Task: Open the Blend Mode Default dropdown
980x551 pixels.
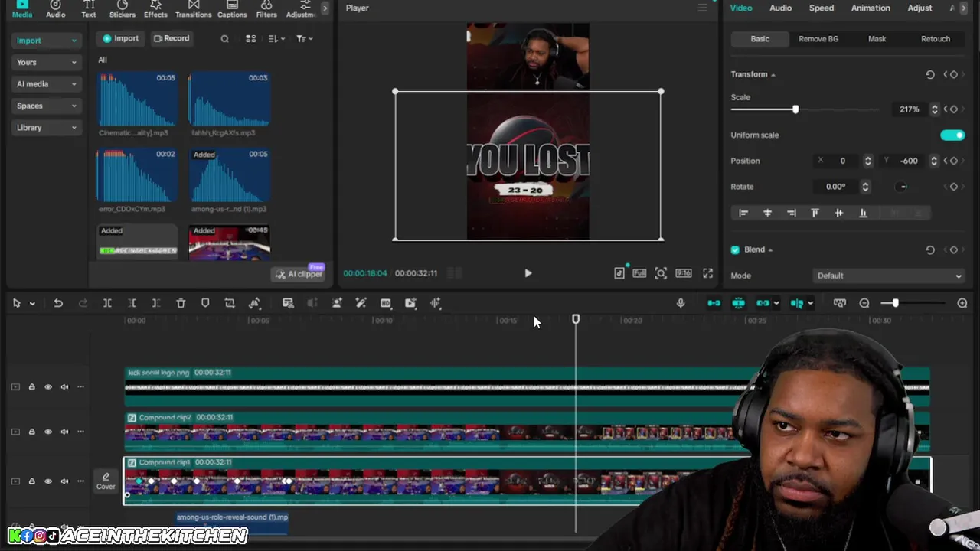Action: pyautogui.click(x=889, y=275)
